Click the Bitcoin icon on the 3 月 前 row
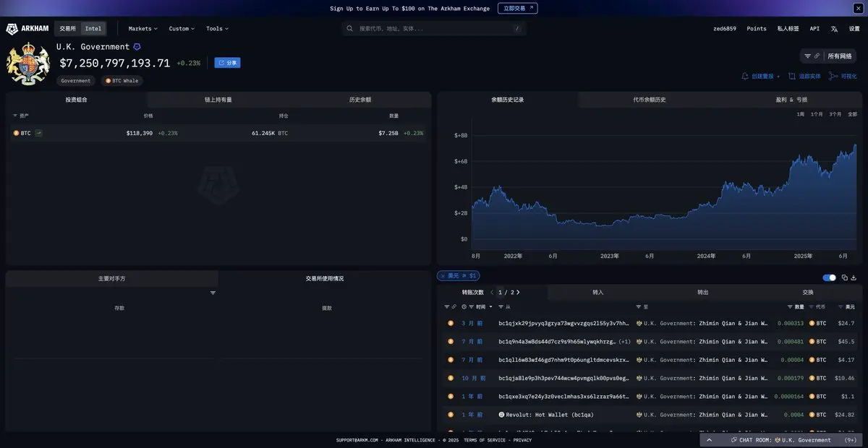Image resolution: width=868 pixels, height=448 pixels. (451, 323)
